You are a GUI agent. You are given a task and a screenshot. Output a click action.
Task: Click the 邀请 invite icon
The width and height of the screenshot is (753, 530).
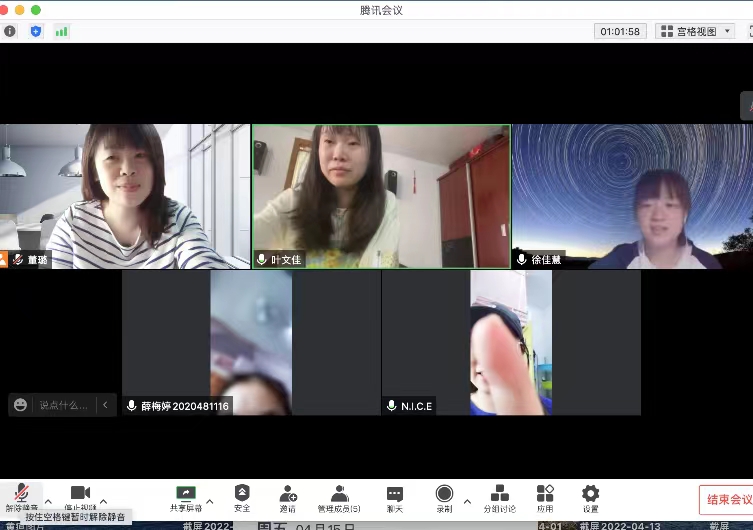pyautogui.click(x=288, y=494)
